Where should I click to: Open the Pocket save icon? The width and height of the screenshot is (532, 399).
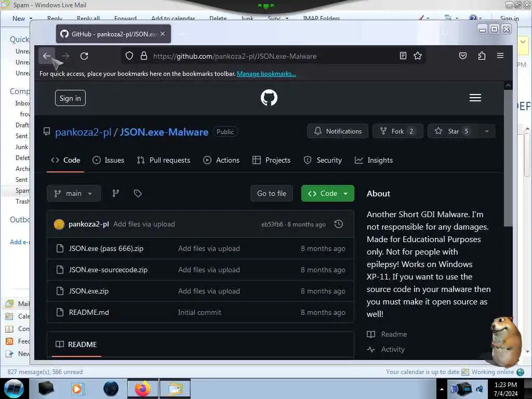(x=463, y=56)
